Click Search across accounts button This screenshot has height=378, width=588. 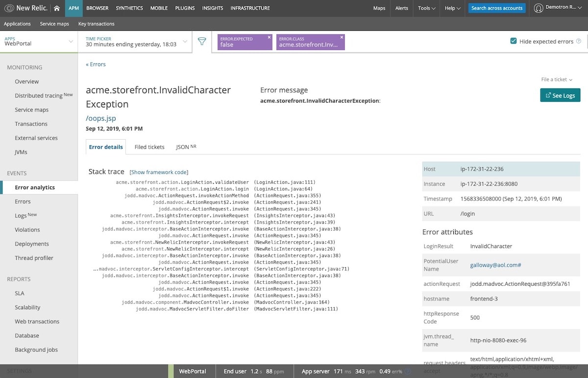tap(497, 8)
